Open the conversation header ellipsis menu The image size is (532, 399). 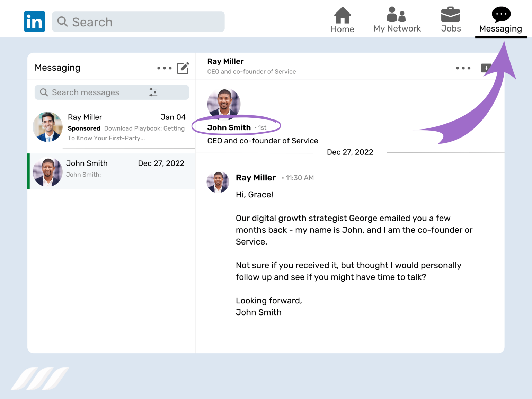[463, 68]
